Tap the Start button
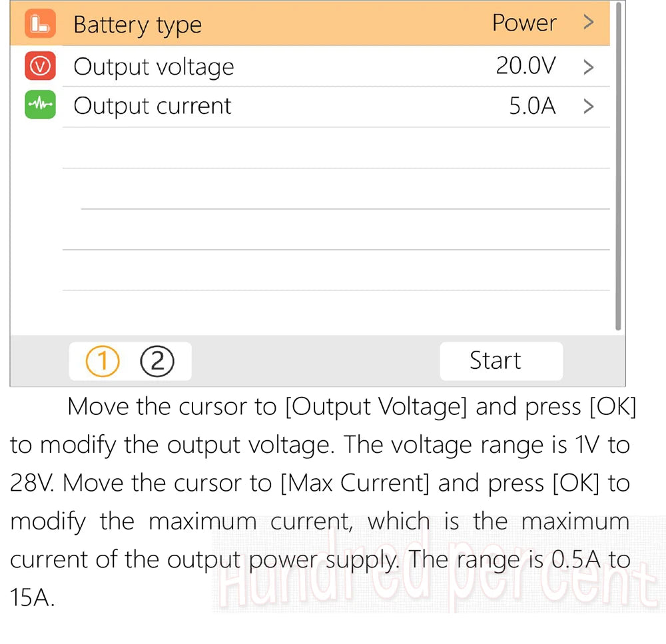This screenshot has width=666, height=644. 501,361
